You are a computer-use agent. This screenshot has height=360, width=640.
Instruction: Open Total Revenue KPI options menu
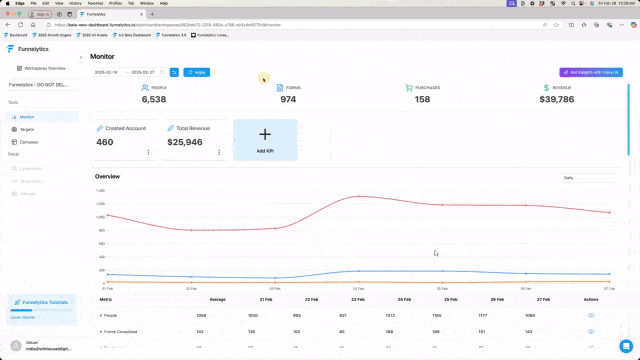point(219,152)
